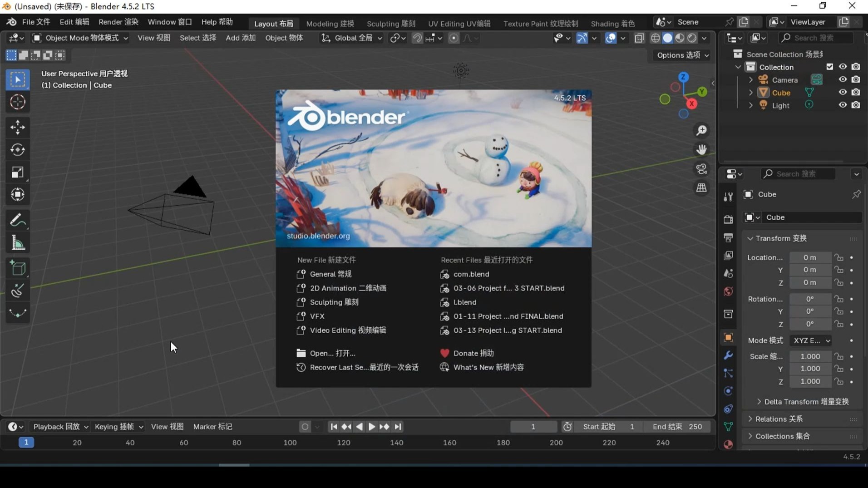Open the World properties tab
Image resolution: width=868 pixels, height=488 pixels.
[728, 291]
